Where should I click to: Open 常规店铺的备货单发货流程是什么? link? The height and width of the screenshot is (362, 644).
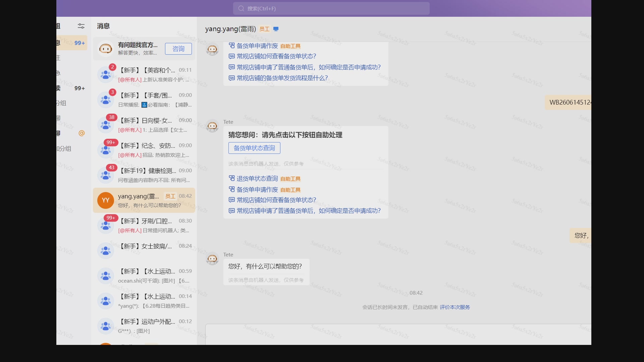point(282,78)
